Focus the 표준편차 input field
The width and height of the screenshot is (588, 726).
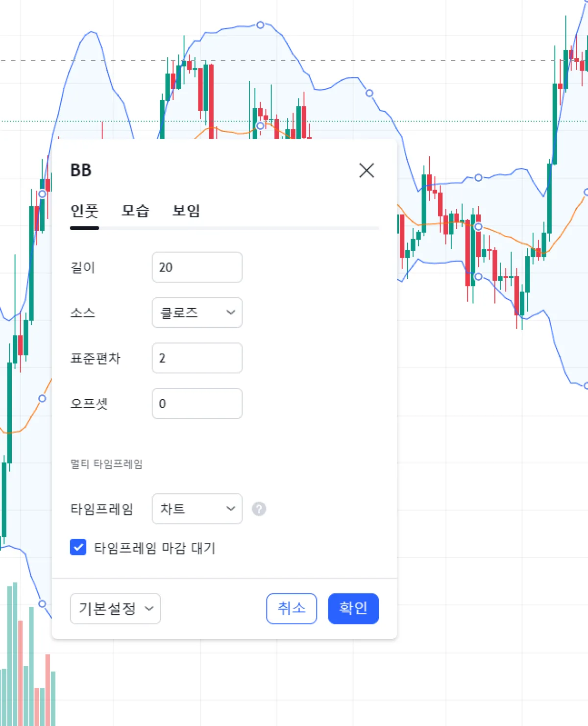(197, 358)
